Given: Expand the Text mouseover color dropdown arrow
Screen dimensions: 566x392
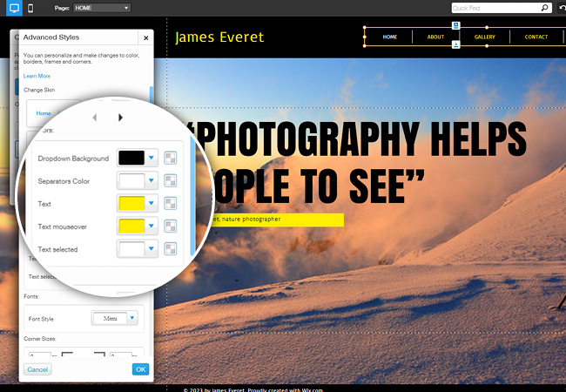Looking at the screenshot, I should (x=152, y=226).
